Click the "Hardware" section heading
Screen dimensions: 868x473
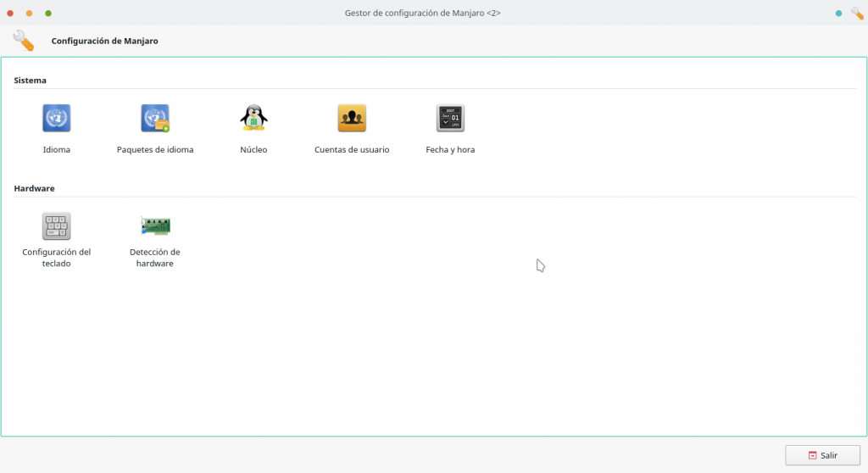click(x=34, y=188)
